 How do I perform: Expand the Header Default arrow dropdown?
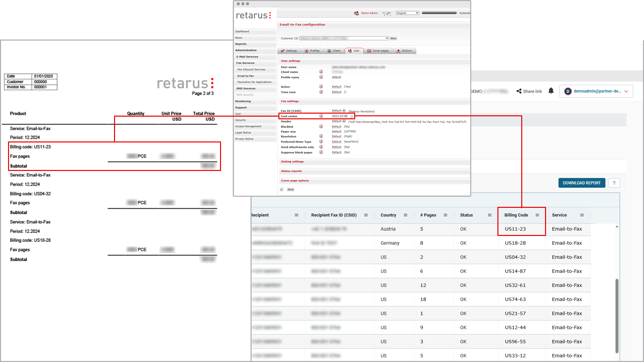point(344,121)
